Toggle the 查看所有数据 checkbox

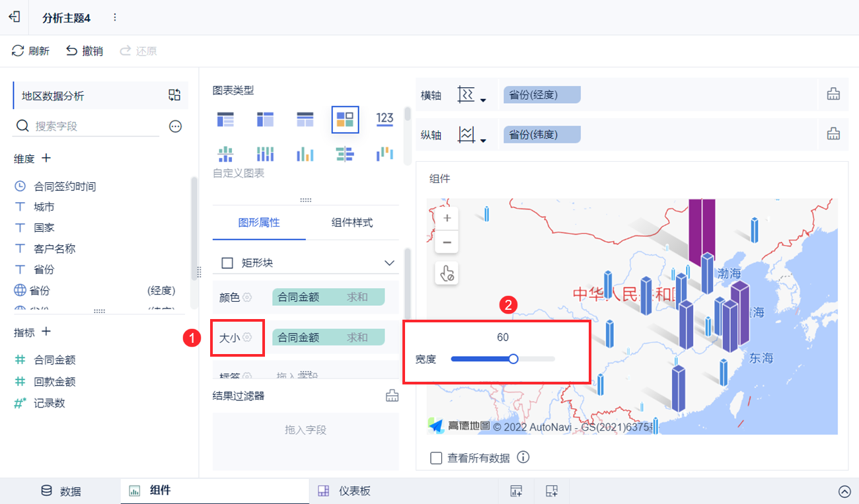436,458
